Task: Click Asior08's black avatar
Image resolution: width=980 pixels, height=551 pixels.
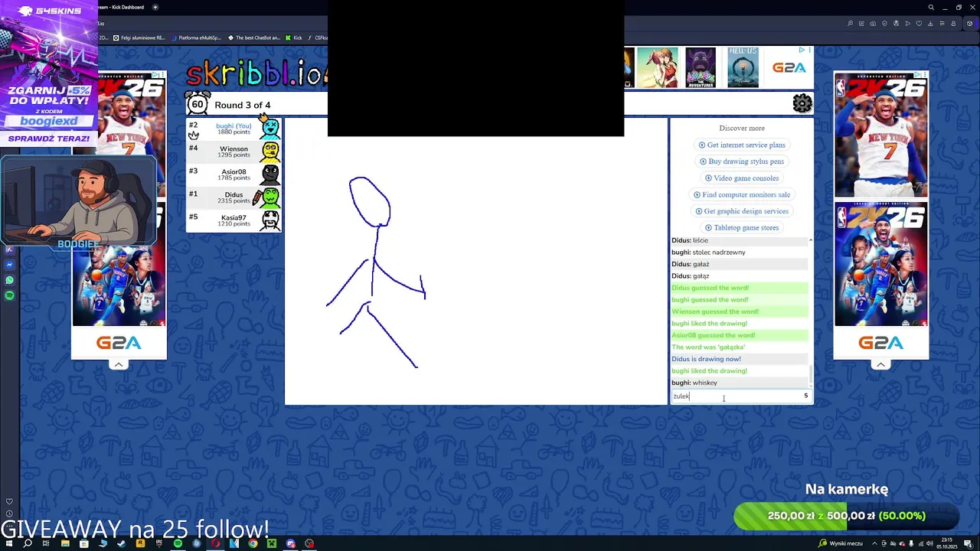Action: 270,174
